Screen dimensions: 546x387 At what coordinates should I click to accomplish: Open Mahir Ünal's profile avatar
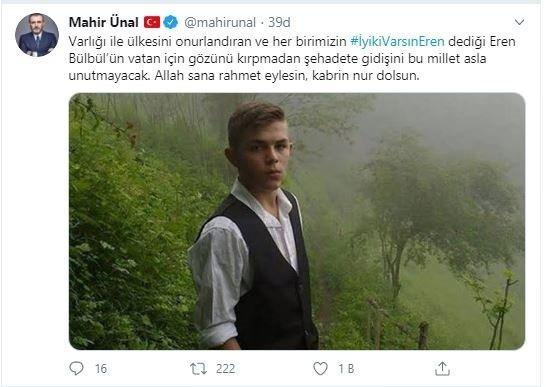point(37,35)
